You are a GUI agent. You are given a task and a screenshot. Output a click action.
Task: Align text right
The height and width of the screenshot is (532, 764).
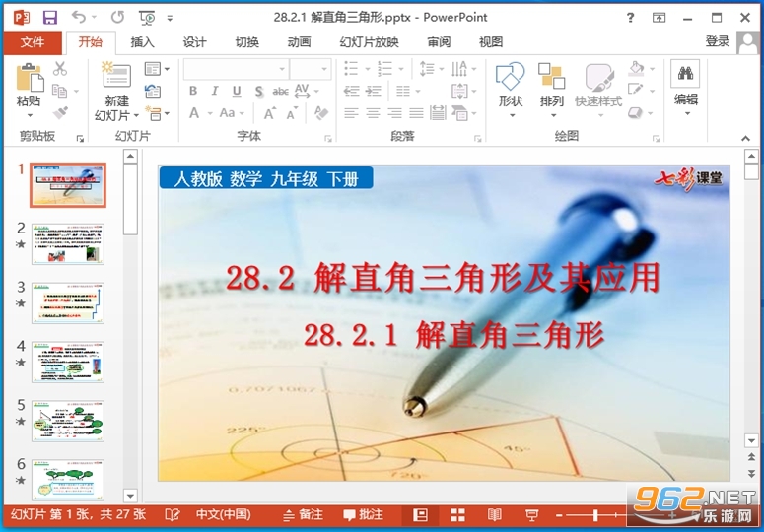(394, 113)
